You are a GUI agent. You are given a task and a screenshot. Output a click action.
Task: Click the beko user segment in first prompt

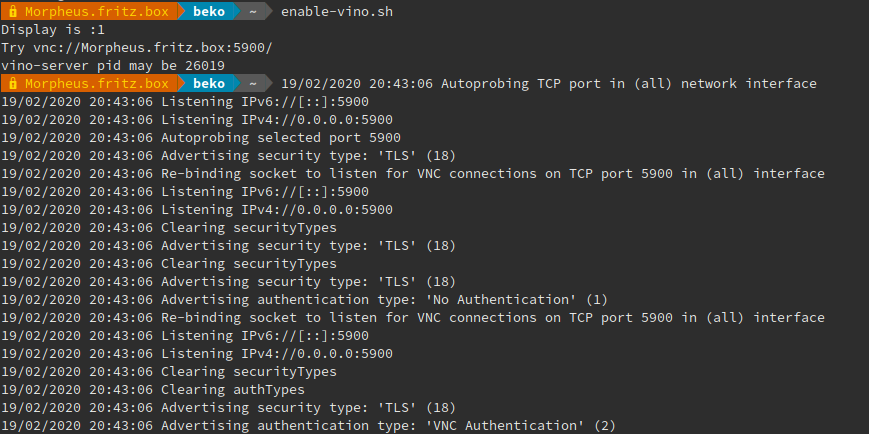coord(209,12)
